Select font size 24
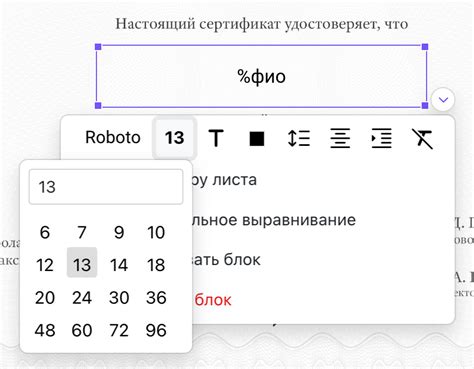This screenshot has height=369, width=474. pyautogui.click(x=82, y=298)
